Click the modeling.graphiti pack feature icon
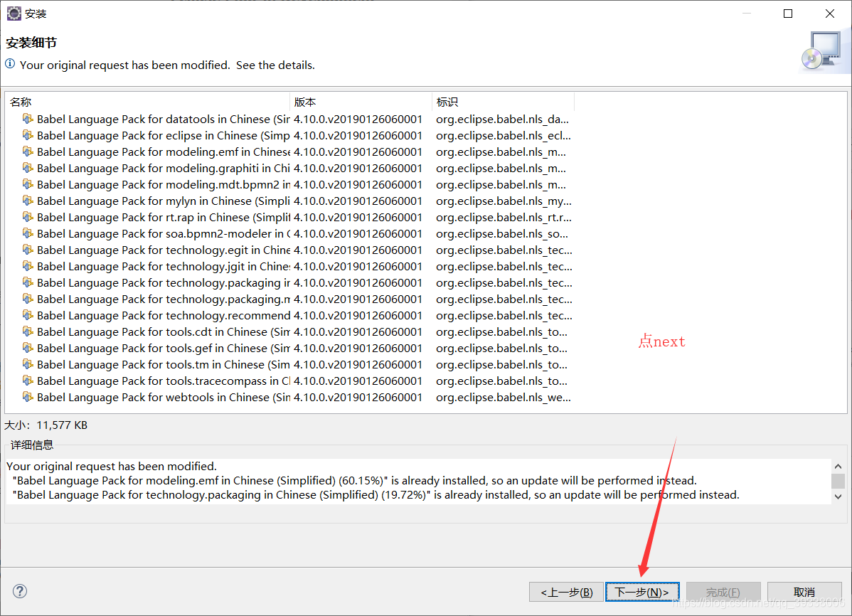Screen dimensions: 852x616 (x=28, y=167)
